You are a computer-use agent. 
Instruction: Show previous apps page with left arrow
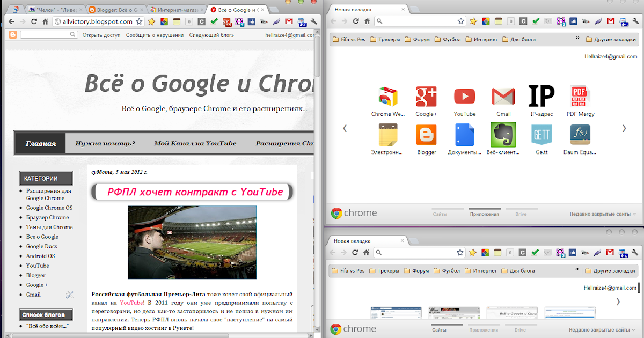pyautogui.click(x=345, y=128)
